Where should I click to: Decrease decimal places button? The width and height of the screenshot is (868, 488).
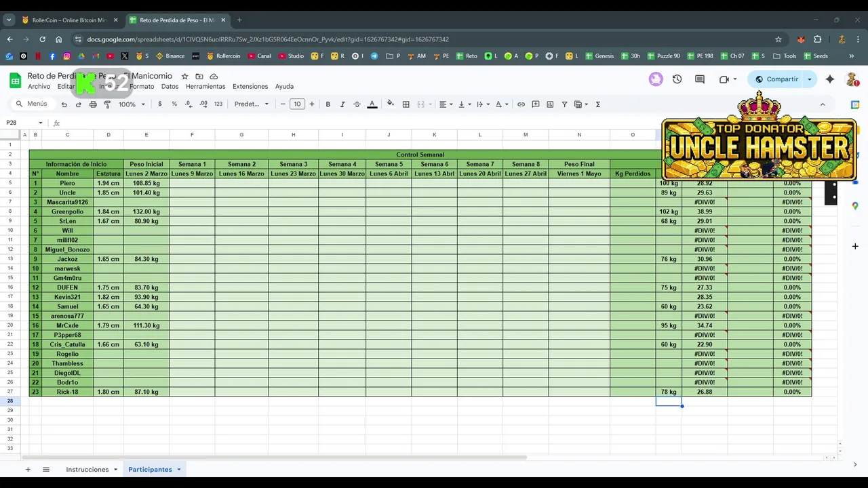189,104
